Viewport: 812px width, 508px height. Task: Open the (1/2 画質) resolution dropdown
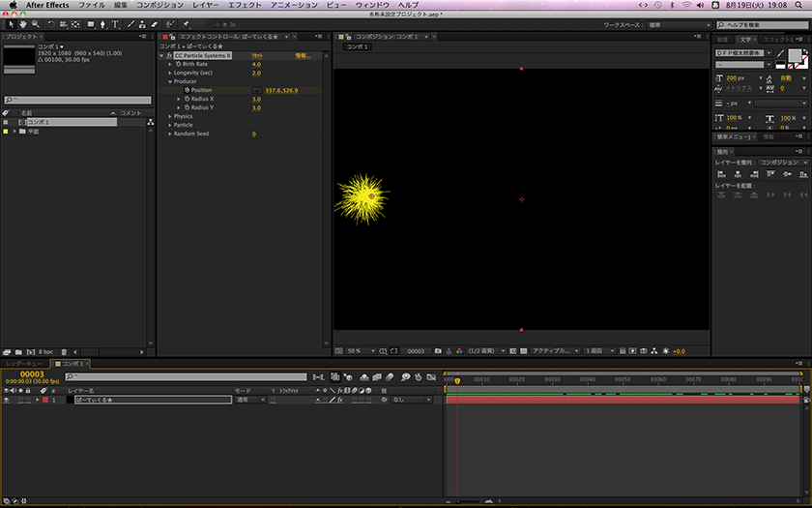pyautogui.click(x=486, y=351)
